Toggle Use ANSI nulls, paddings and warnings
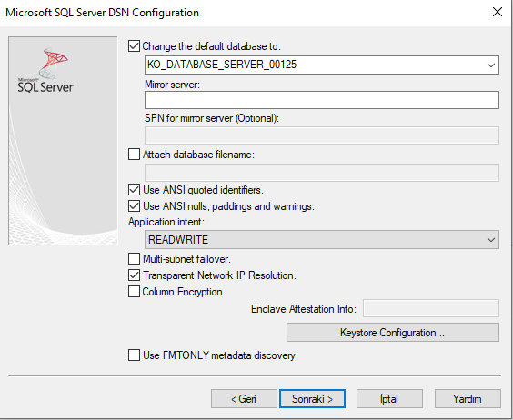 134,206
